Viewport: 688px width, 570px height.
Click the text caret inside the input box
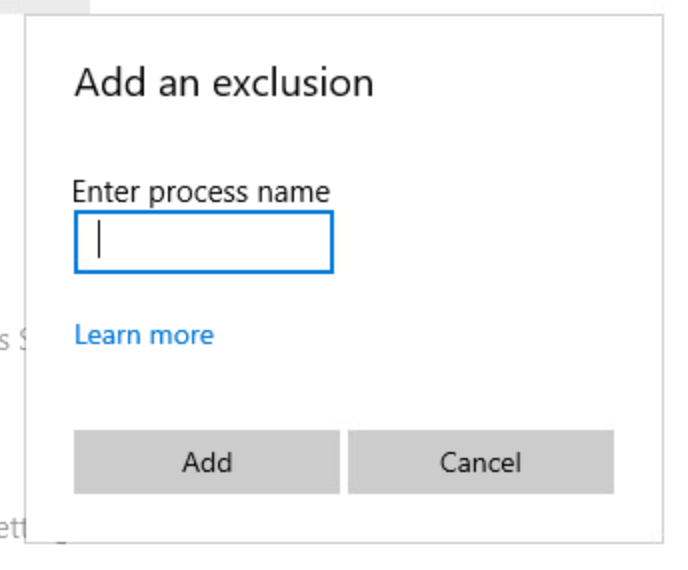point(99,241)
